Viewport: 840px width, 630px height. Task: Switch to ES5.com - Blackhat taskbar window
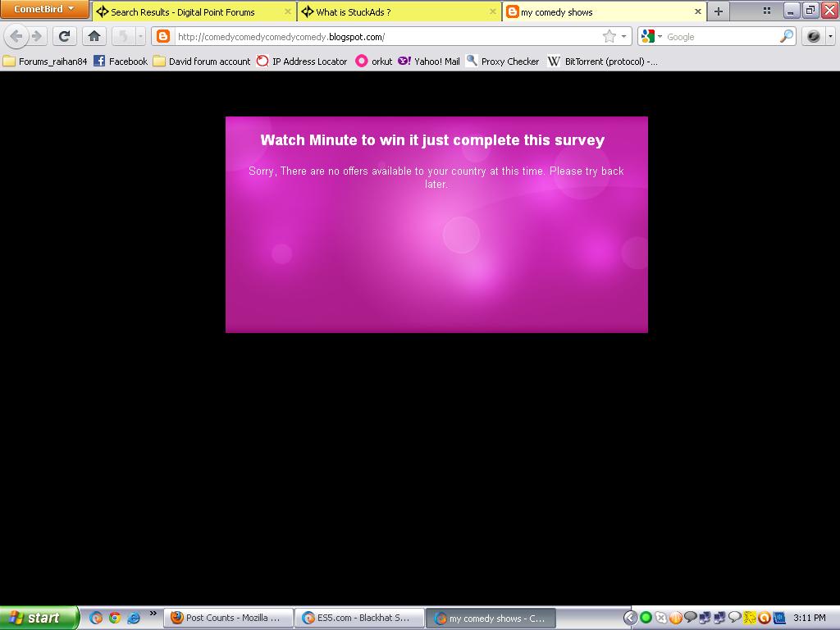(359, 618)
